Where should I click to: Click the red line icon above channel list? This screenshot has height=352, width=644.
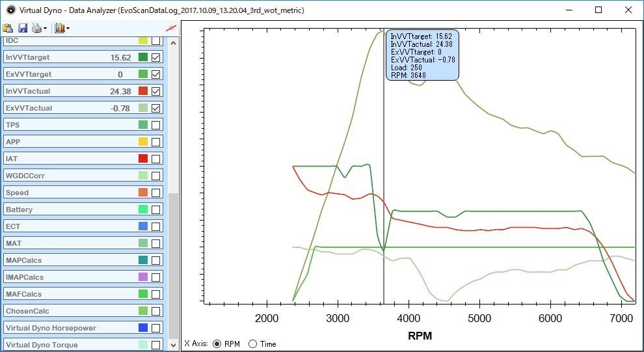171,29
